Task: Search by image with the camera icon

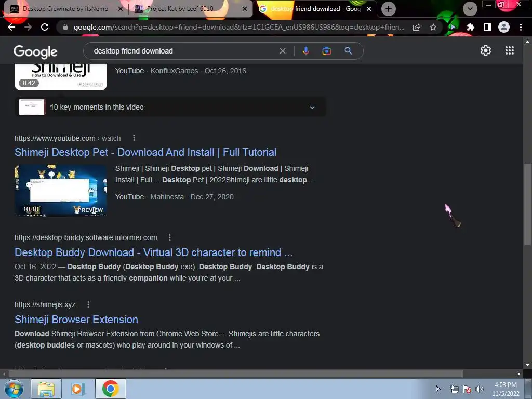Action: pyautogui.click(x=326, y=51)
